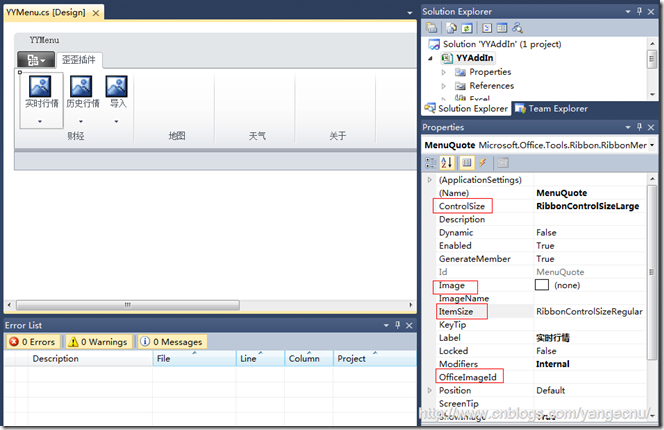
Task: Select the Dynamic property value False
Action: [x=546, y=233]
